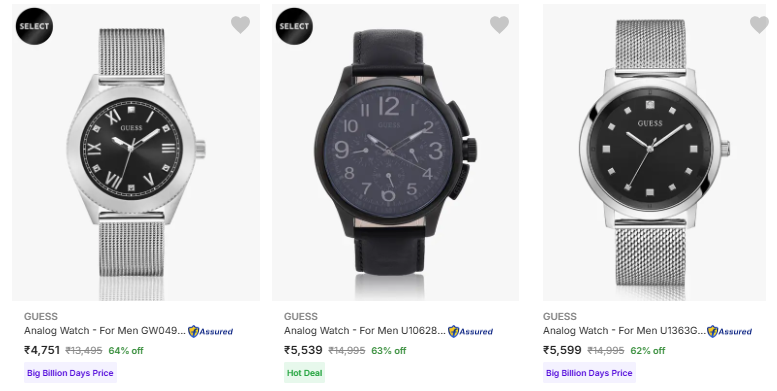Open the silver Roman numeral watch image
777x391 pixels.
point(136,153)
